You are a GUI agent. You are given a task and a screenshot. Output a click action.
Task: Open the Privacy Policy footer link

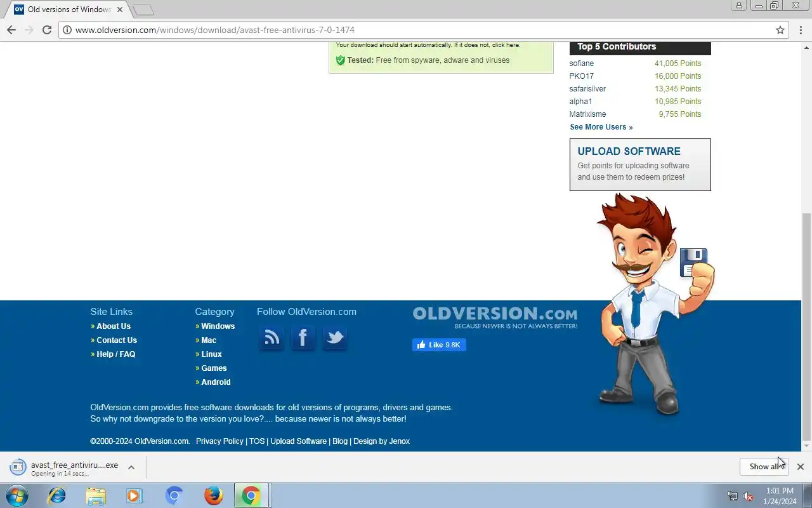219,441
